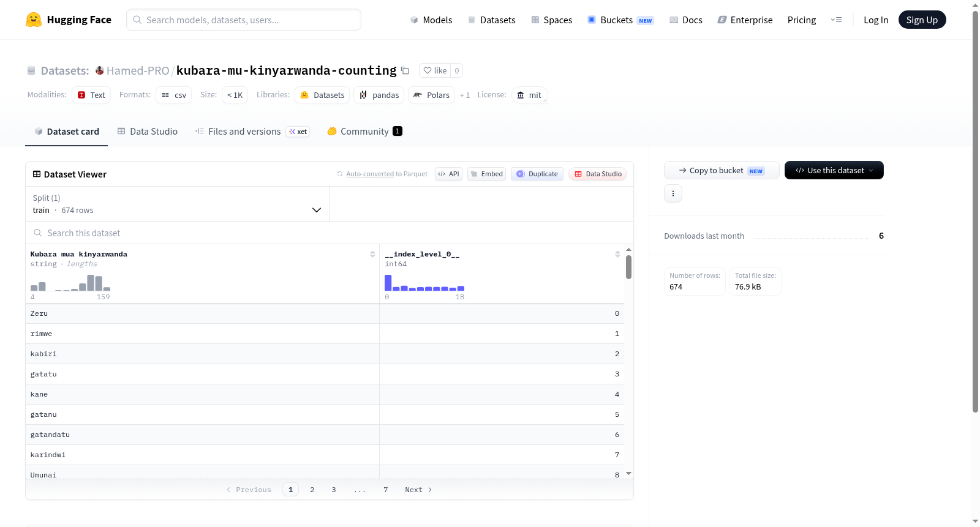Open Data Studio from the viewer toolbar

coord(598,174)
